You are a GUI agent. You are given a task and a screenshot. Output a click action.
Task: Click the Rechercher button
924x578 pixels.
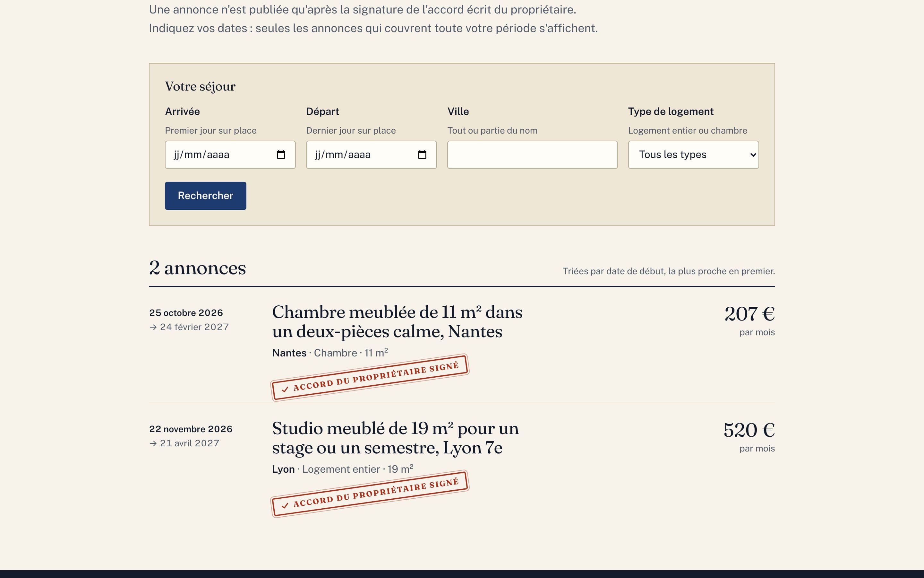(x=205, y=196)
